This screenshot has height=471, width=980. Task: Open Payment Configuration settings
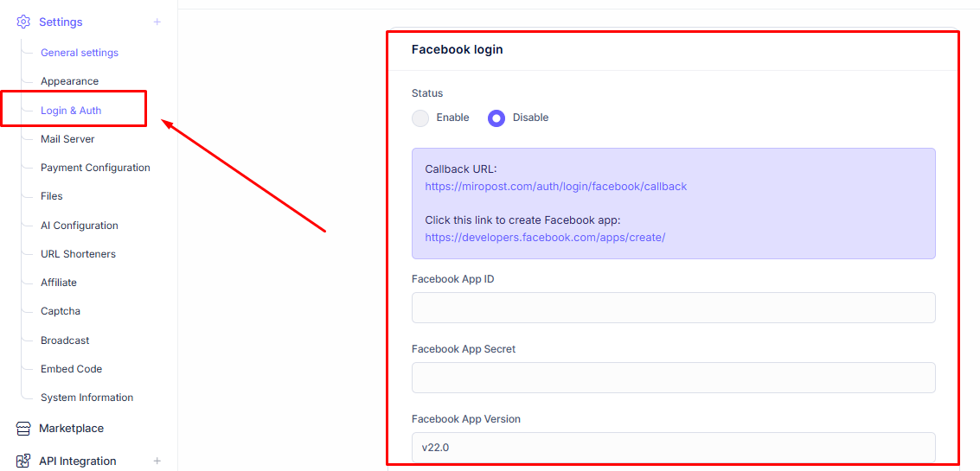point(95,168)
